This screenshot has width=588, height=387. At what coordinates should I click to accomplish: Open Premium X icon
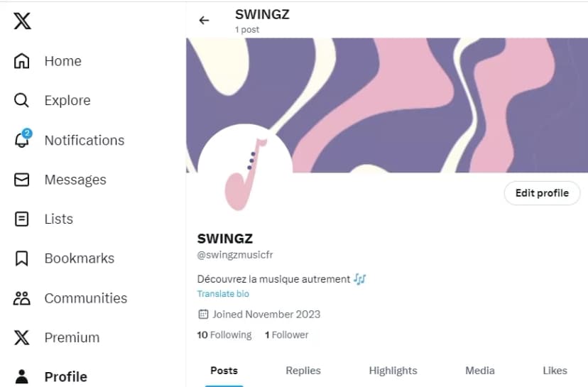[x=22, y=337]
